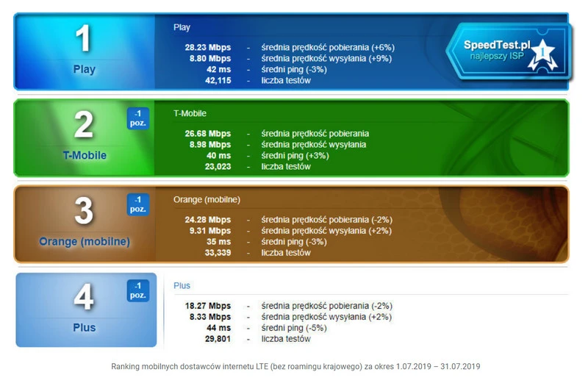Open the Plus label in light-blue tile
Screen dimensions: 588x383
click(x=84, y=328)
